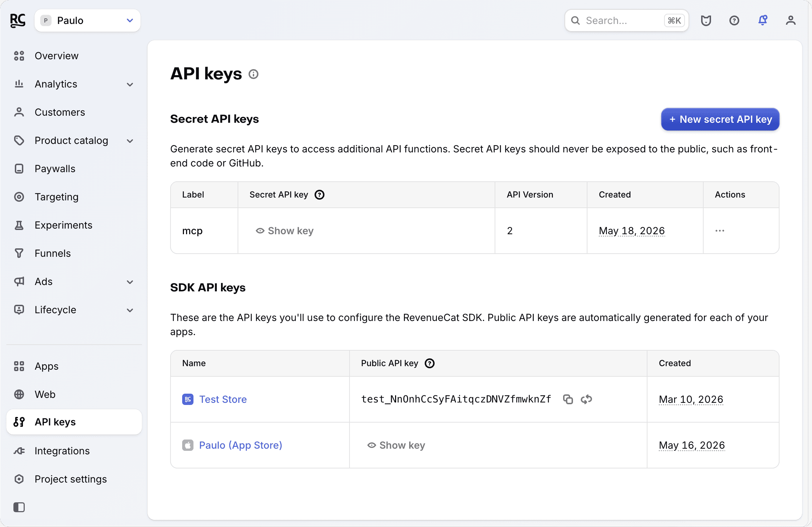812x527 pixels.
Task: Expand the Ads chevron
Action: click(130, 282)
